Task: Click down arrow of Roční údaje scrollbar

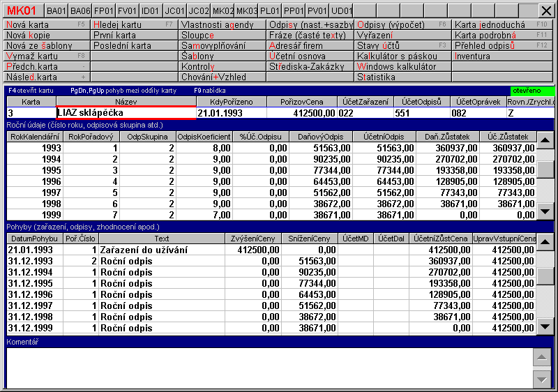Action: click(545, 211)
